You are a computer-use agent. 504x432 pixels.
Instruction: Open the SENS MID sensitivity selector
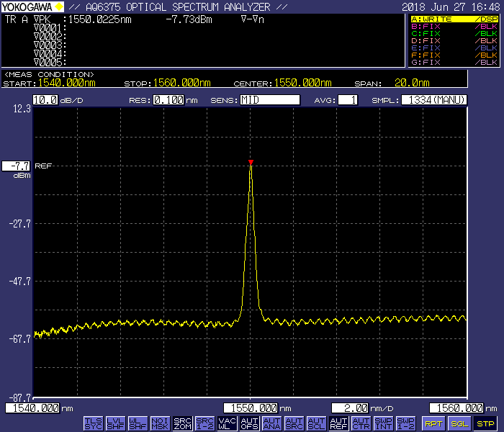pos(270,100)
